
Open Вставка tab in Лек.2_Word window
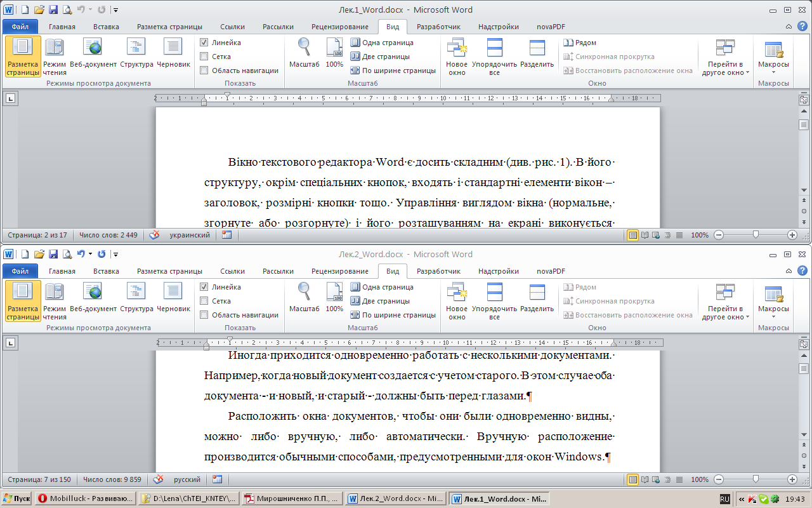pyautogui.click(x=106, y=271)
